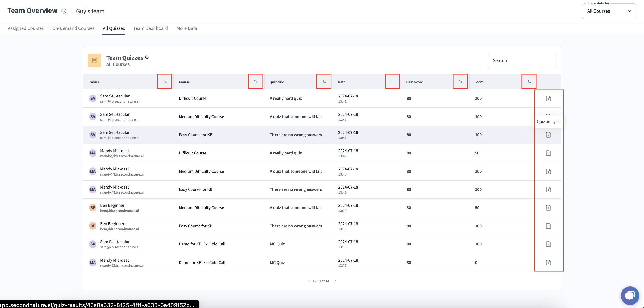Open quiz analysis for Mandy's MC Quiz
644x308 pixels.
(548, 262)
